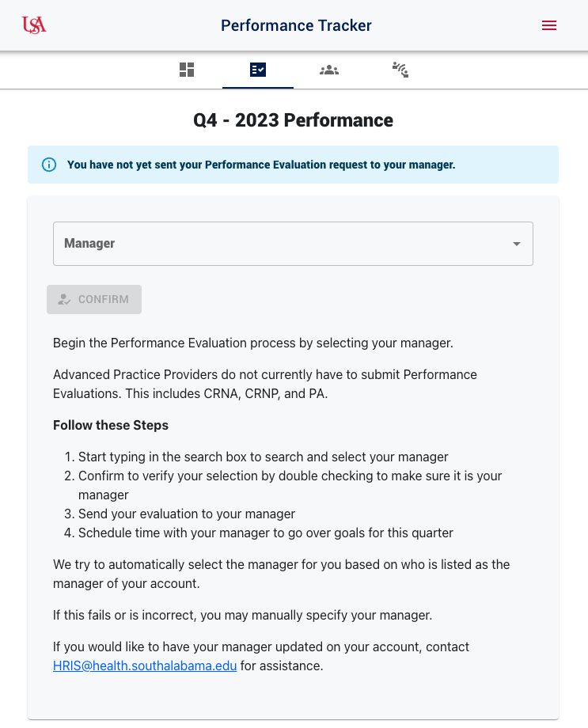Click the Q4 - 2023 Performance heading

pos(294,120)
